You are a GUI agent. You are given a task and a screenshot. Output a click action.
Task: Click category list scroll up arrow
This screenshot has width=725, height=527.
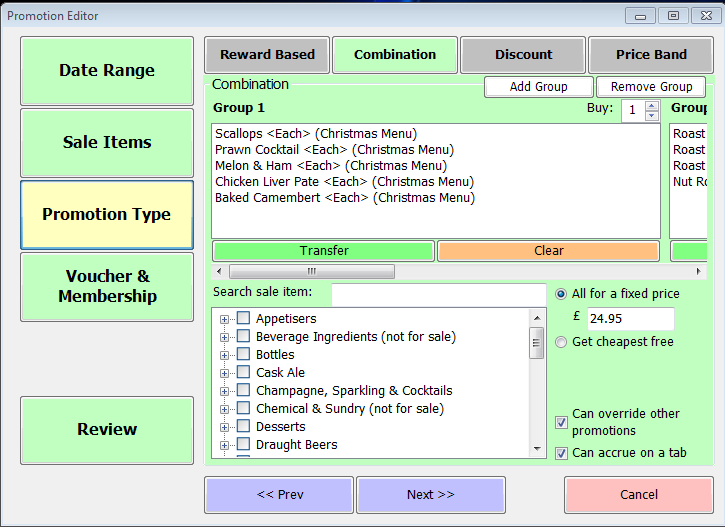coord(537,318)
